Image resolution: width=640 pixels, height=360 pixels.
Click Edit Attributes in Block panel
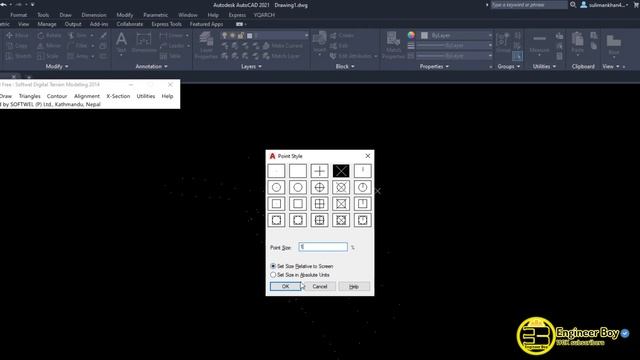353,56
